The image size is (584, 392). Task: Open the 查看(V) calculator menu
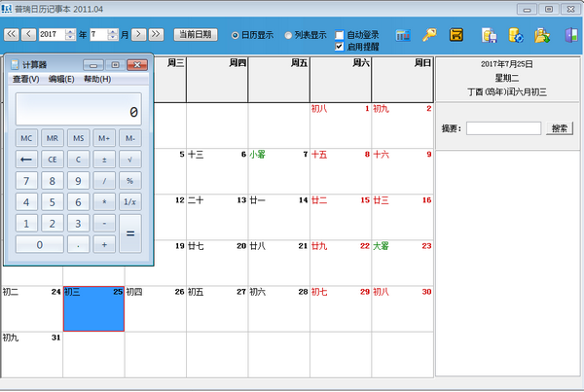pos(26,79)
